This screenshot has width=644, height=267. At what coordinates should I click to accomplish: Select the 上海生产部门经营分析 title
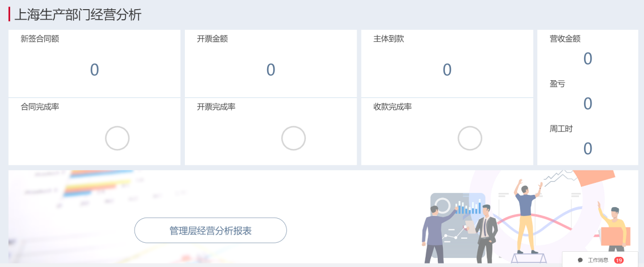click(78, 15)
